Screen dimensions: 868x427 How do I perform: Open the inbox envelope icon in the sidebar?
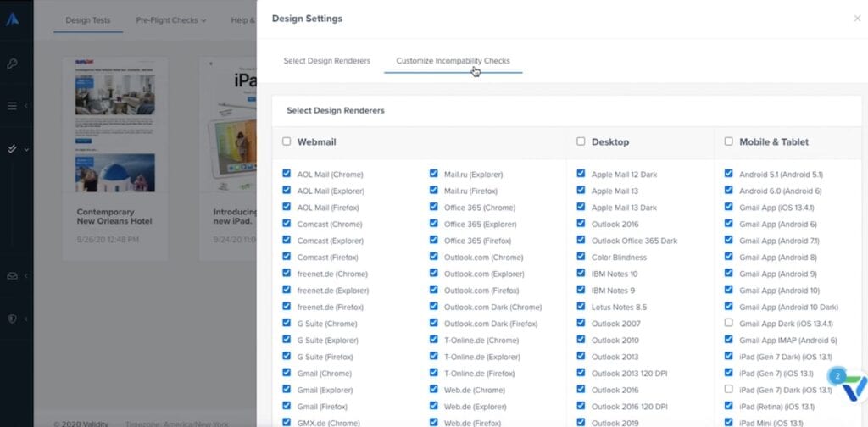(x=12, y=276)
